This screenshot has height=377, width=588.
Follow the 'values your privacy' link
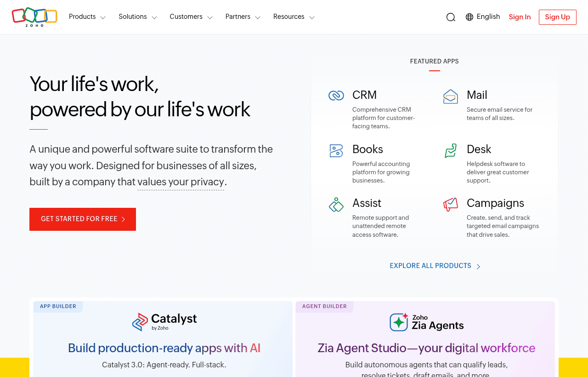pyautogui.click(x=181, y=182)
